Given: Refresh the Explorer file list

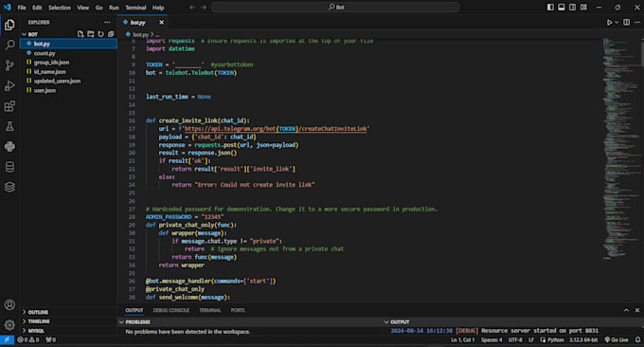Looking at the screenshot, I should click(100, 34).
